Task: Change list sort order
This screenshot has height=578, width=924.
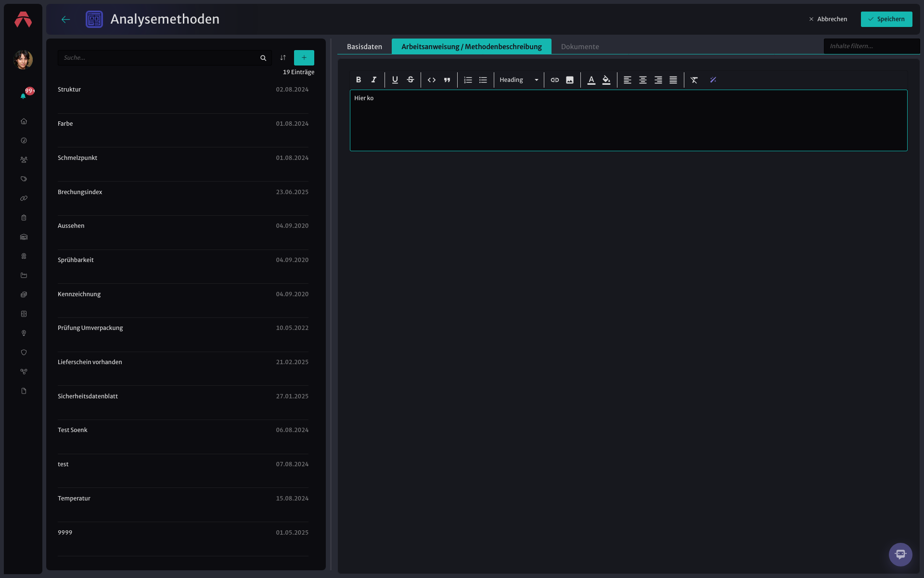Action: (283, 58)
